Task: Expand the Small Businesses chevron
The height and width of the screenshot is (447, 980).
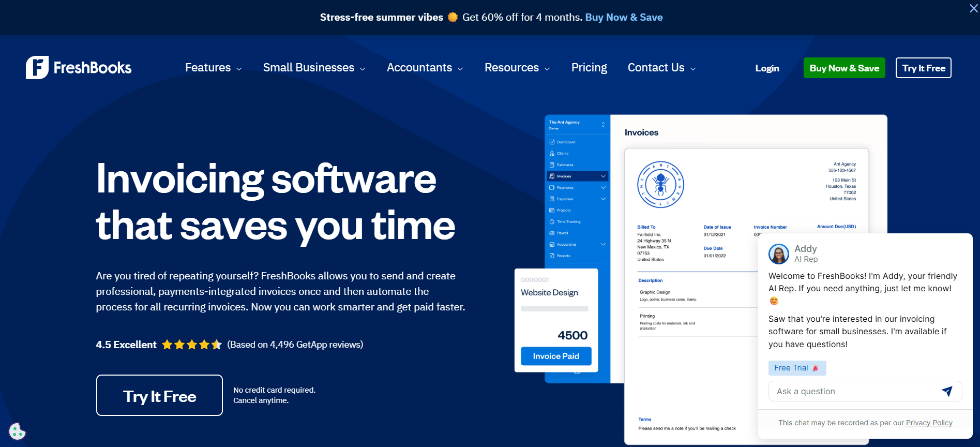Action: pos(363,69)
